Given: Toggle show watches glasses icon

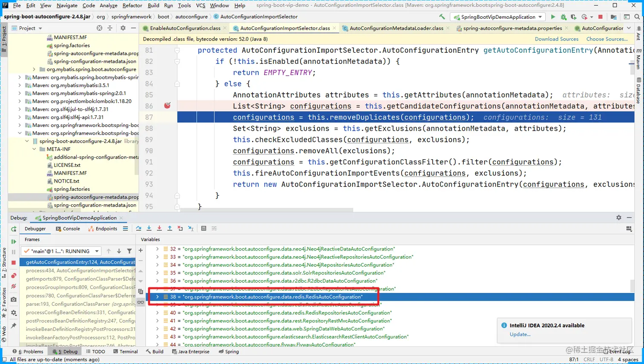Looking at the screenshot, I should pos(141,302).
